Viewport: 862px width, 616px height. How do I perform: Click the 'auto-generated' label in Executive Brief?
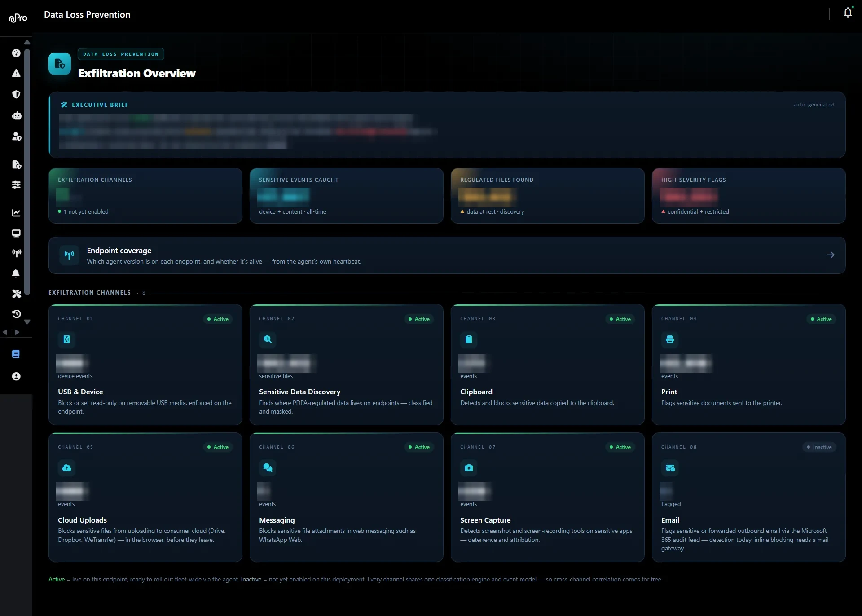pyautogui.click(x=814, y=105)
